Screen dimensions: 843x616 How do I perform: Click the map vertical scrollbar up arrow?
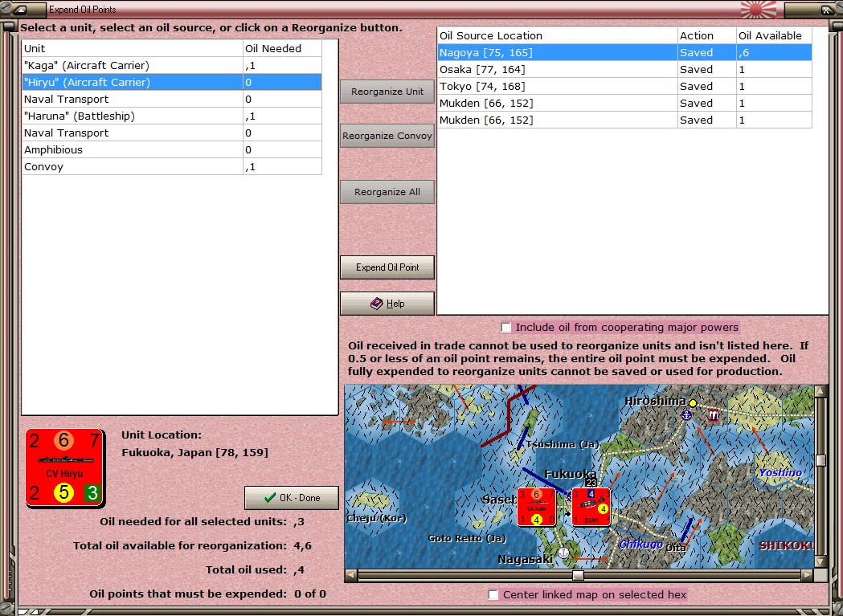[820, 391]
